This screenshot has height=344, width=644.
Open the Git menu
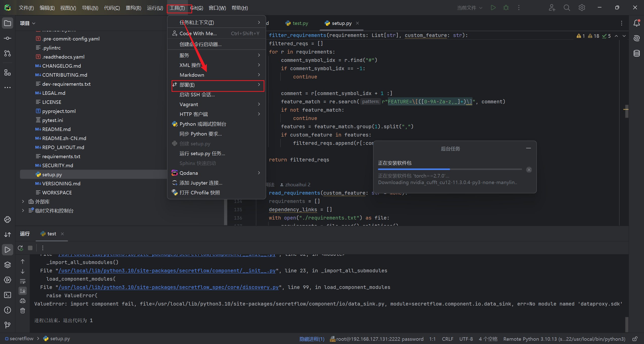pos(197,8)
